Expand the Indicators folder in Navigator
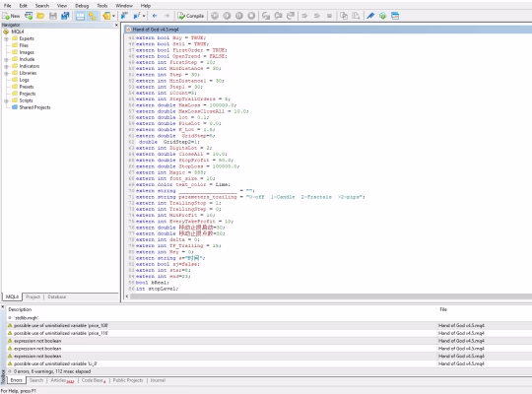Screen dimensions: 532x394 [6, 66]
